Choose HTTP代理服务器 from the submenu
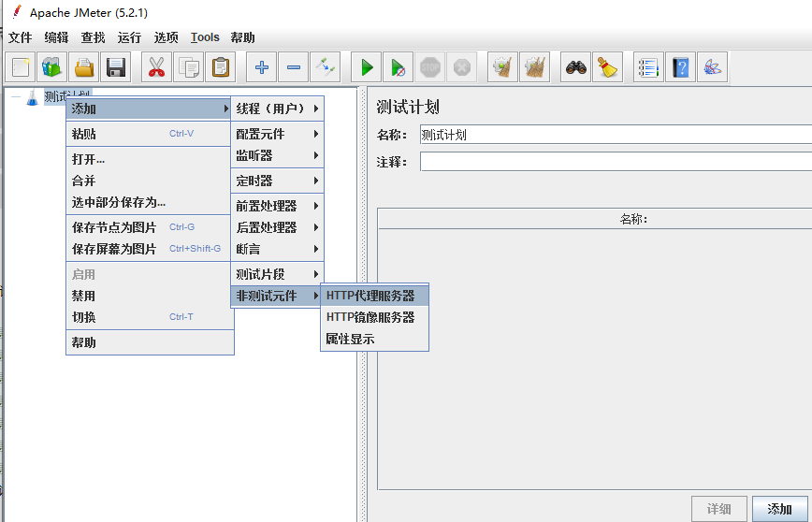 point(375,296)
